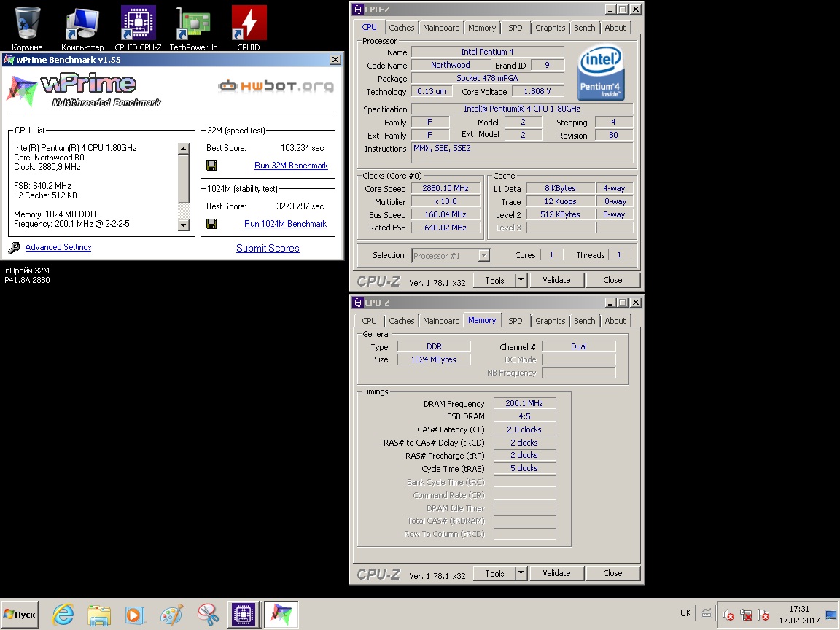Click Run 32M Benchmark link

[291, 166]
